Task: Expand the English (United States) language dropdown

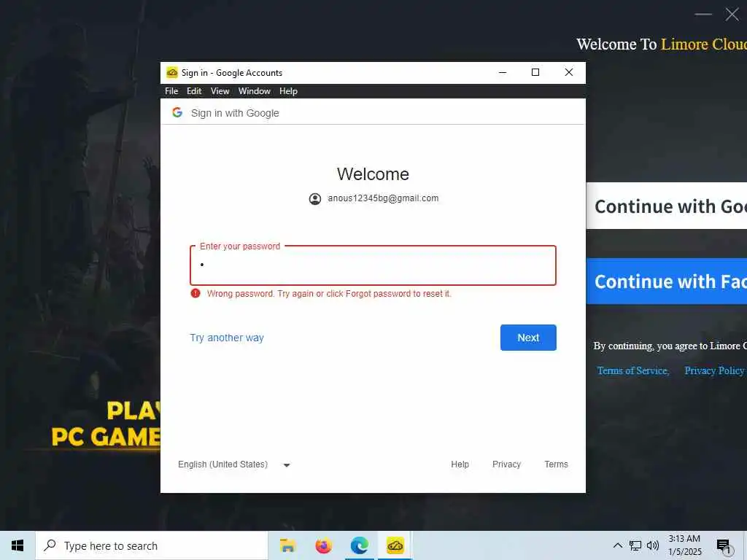Action: (234, 464)
